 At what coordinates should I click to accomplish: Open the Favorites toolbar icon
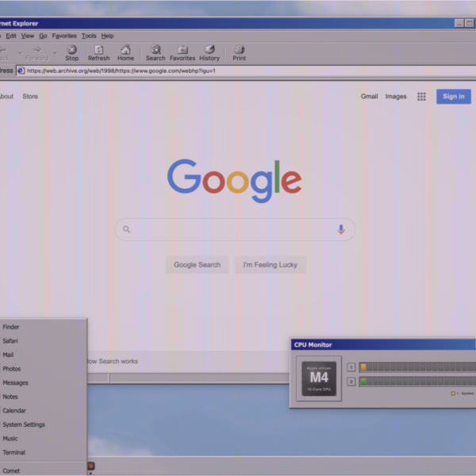click(182, 53)
